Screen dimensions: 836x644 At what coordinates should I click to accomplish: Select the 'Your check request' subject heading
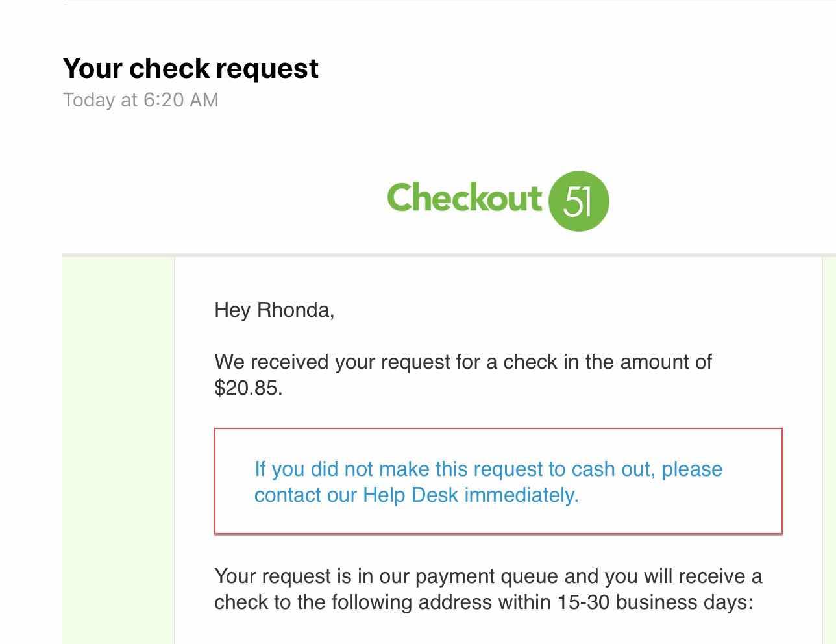tap(190, 68)
